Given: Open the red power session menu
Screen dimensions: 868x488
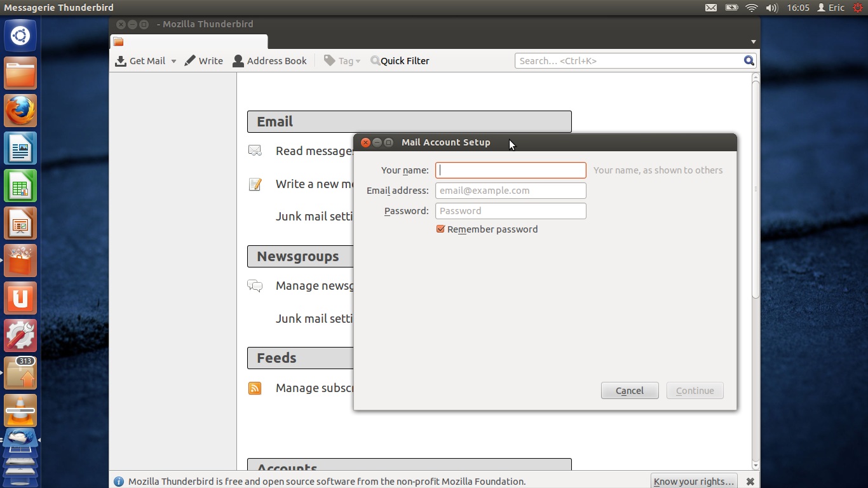Looking at the screenshot, I should tap(857, 8).
